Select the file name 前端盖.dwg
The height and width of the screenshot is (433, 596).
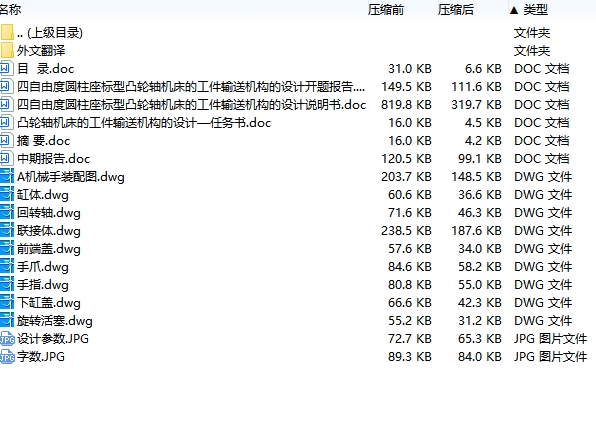(x=49, y=249)
